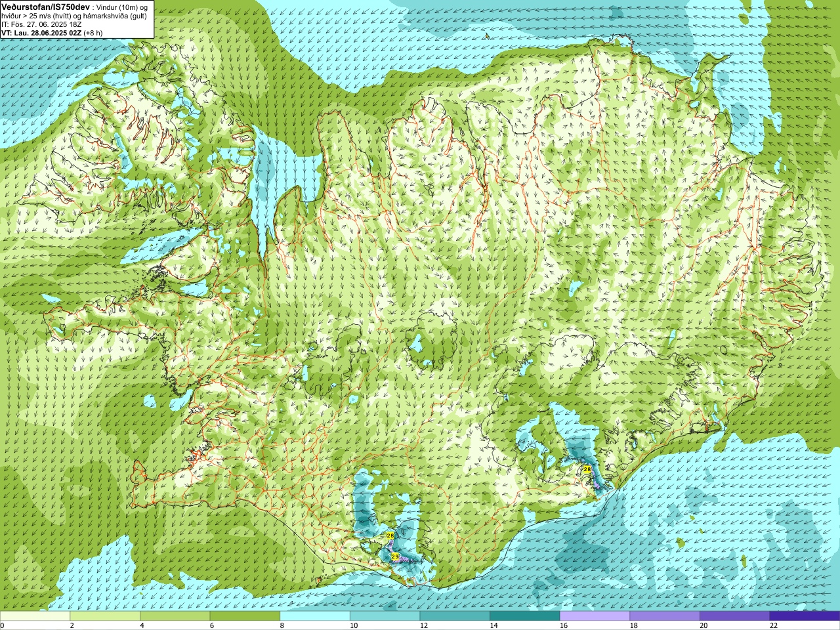Select the 14–16 m/s dark teal legend swatch
Viewport: 840px width, 630px height.
point(524,616)
